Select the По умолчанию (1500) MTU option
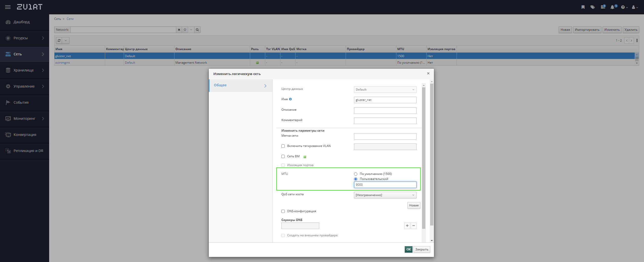Screen dimensions: 644x262 click(356, 174)
